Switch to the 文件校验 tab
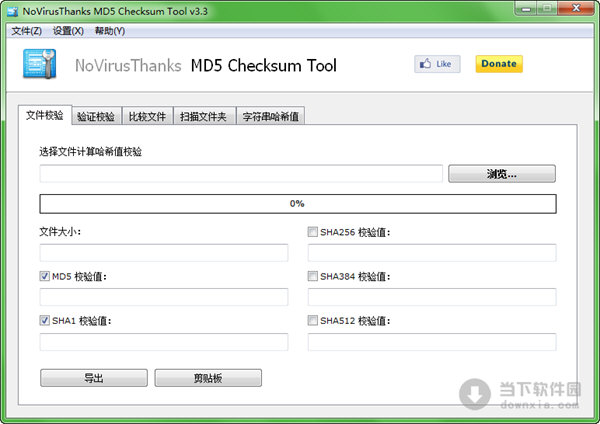The width and height of the screenshot is (600, 424). [x=45, y=115]
